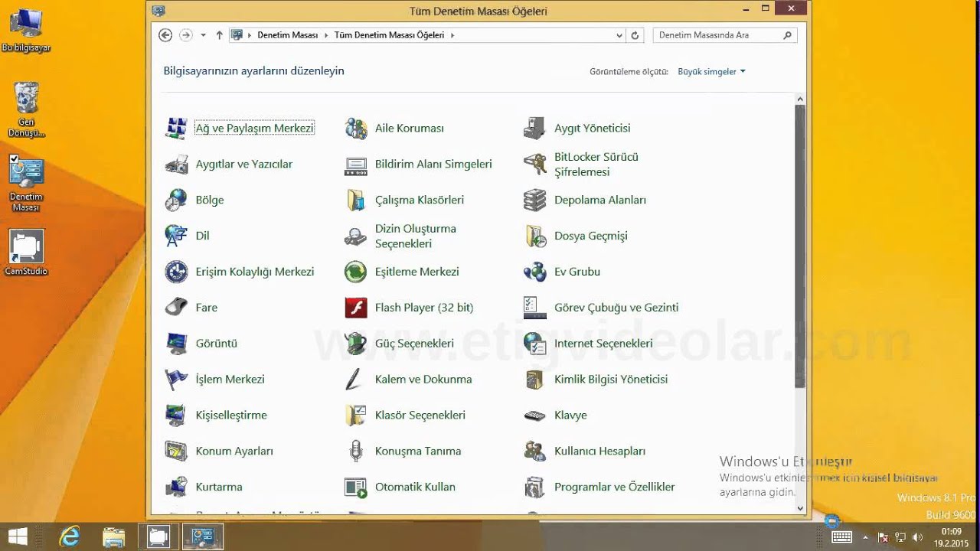Open the Konum Ayarları icon

[x=176, y=452]
